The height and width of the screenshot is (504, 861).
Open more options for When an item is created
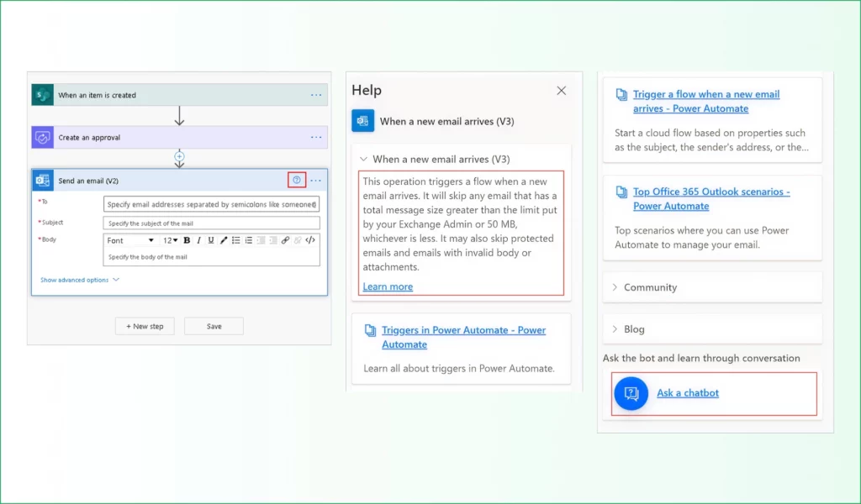(316, 95)
